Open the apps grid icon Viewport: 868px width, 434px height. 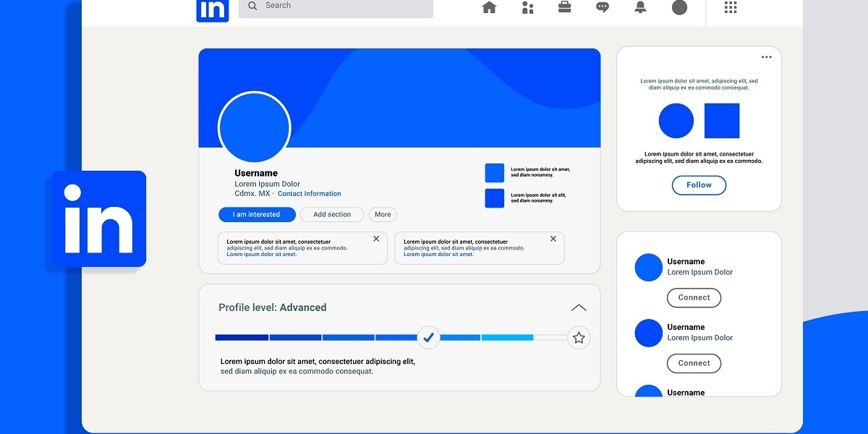coord(731,7)
